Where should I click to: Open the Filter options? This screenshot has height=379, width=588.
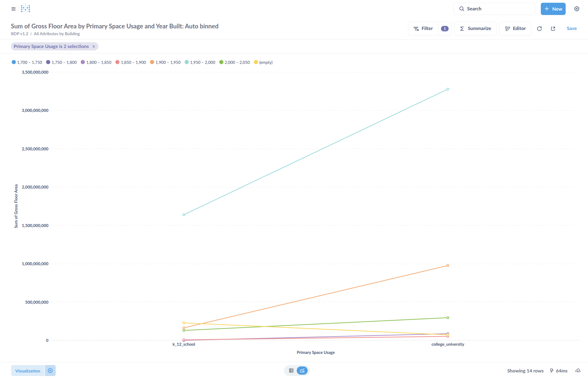[x=423, y=29]
